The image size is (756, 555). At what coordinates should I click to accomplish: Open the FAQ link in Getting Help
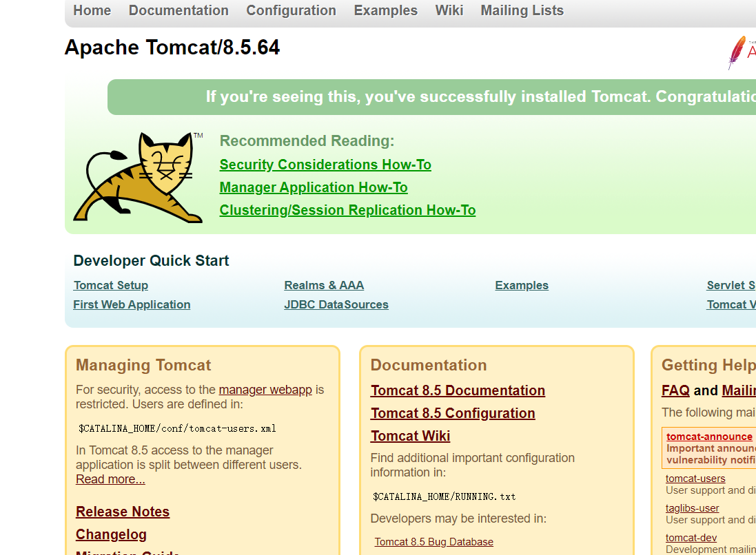click(x=675, y=390)
